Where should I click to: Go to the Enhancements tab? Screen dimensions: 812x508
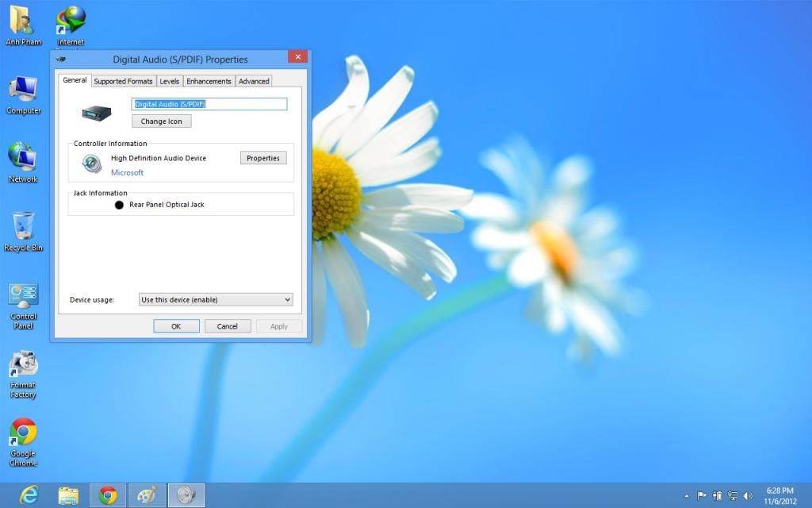(209, 81)
